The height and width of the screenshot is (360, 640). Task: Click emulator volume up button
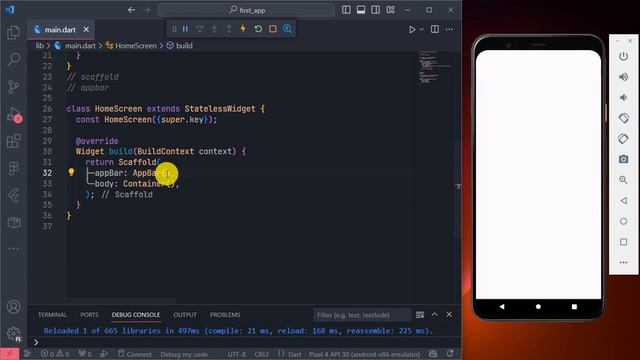click(623, 77)
